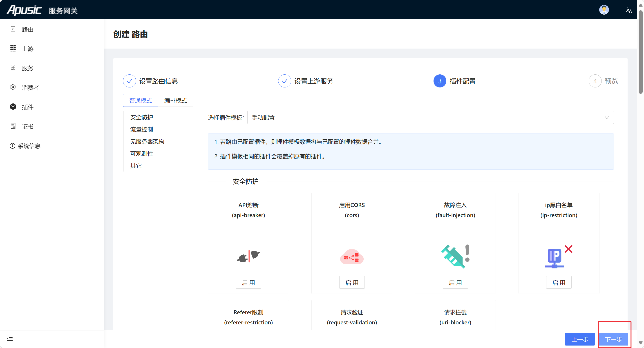644x348 pixels.
Task: Enable the API熔断 plugin
Action: [248, 282]
